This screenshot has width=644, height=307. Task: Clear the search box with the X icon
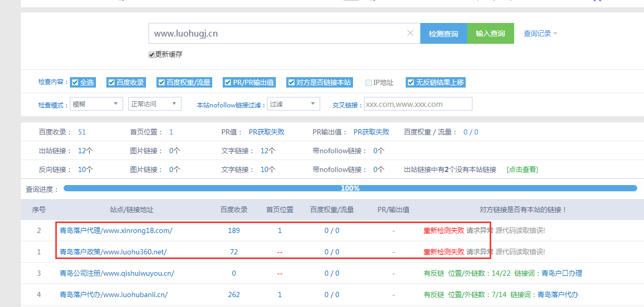(x=410, y=33)
